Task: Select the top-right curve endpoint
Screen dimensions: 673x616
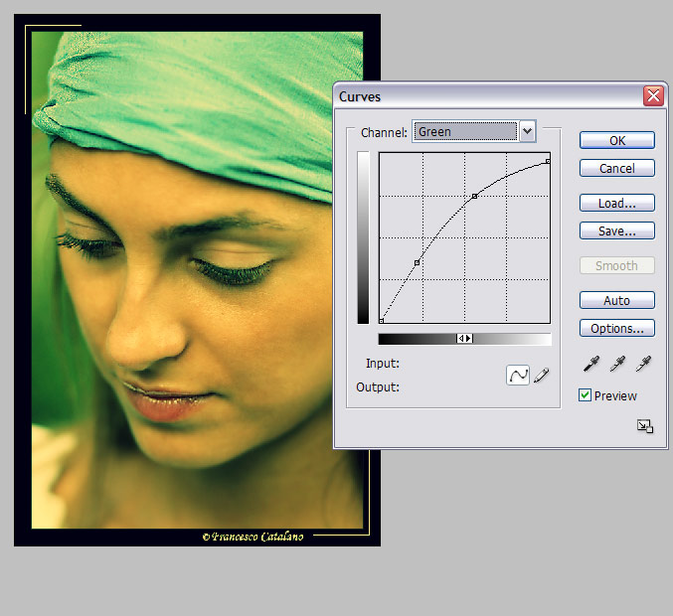Action: point(548,161)
